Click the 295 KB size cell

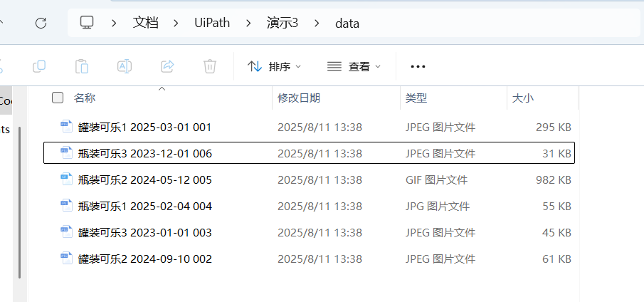(553, 127)
